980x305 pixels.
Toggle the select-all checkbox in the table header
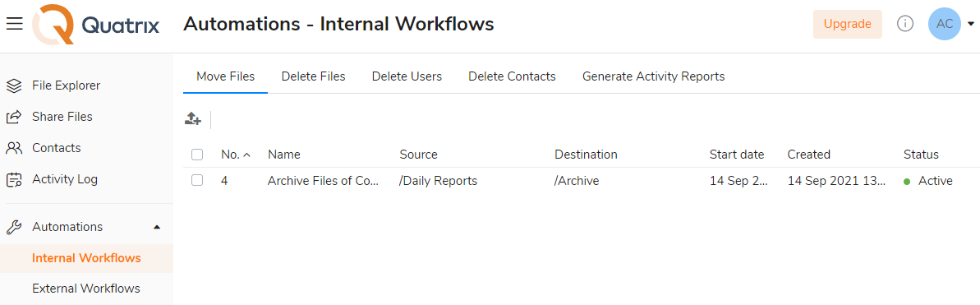coord(197,155)
